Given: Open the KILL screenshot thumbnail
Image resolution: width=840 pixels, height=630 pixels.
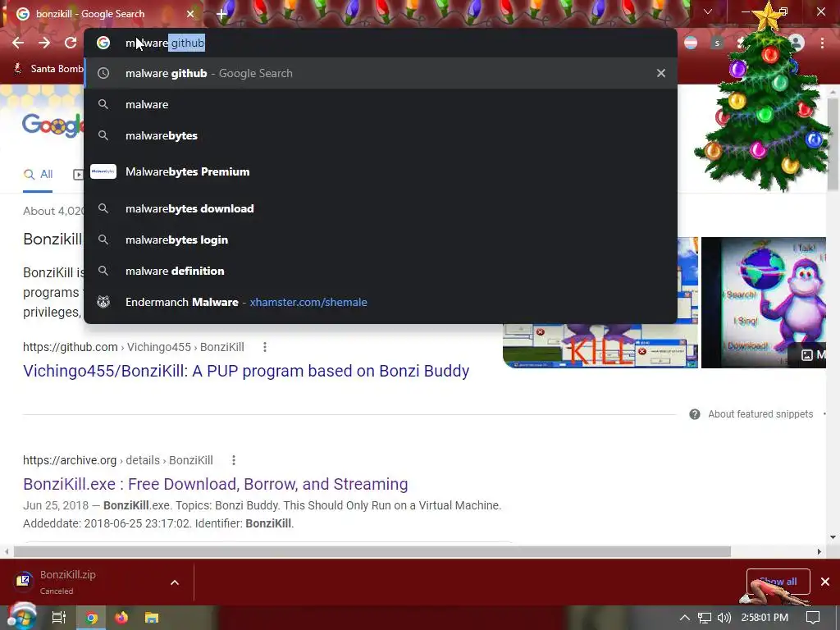Looking at the screenshot, I should coord(600,303).
